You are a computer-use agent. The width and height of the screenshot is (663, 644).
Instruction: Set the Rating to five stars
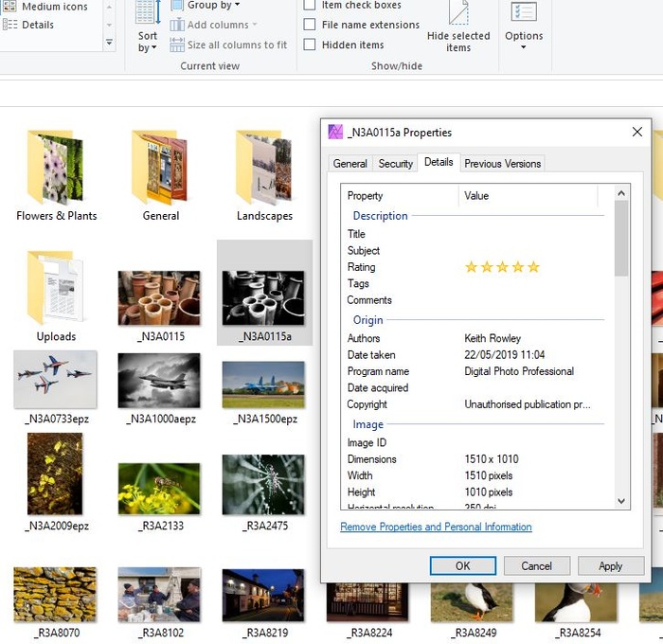click(533, 267)
